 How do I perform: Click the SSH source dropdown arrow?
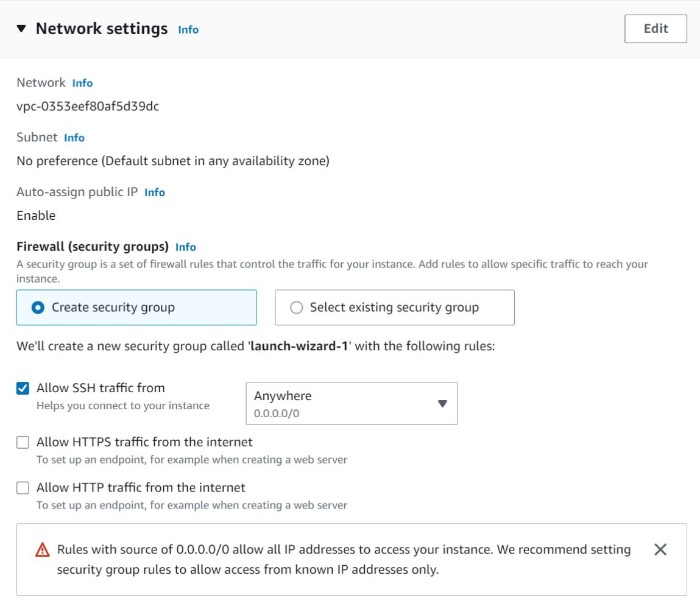pyautogui.click(x=442, y=403)
